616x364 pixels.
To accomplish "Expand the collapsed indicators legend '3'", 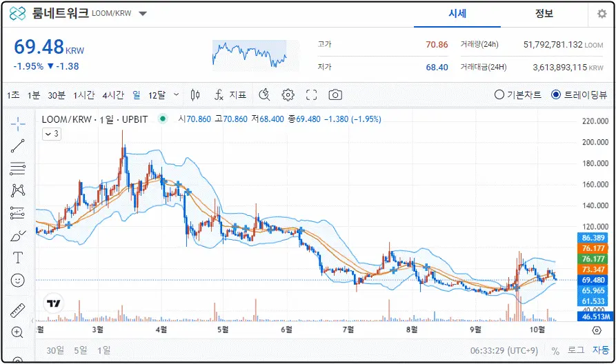I will click(x=52, y=134).
